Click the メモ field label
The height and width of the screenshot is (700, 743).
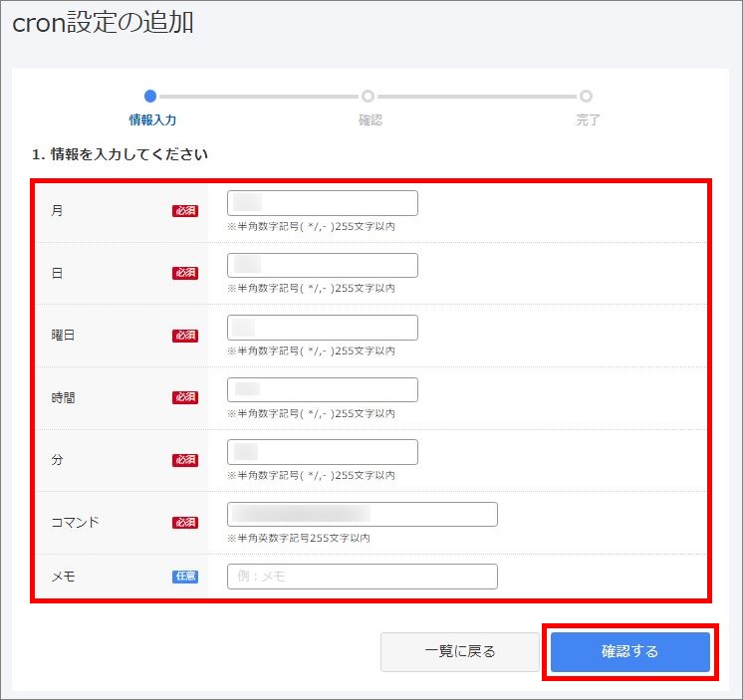point(63,577)
